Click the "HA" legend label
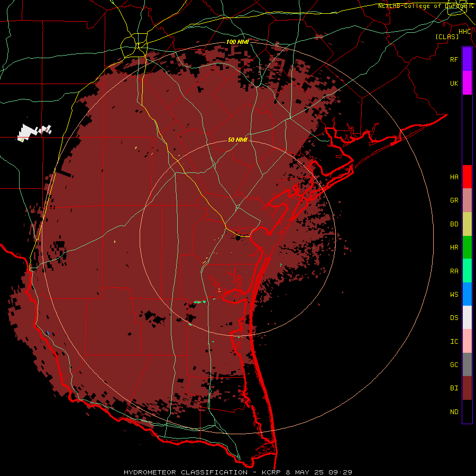Screen dimensions: 476x476 [x=454, y=177]
